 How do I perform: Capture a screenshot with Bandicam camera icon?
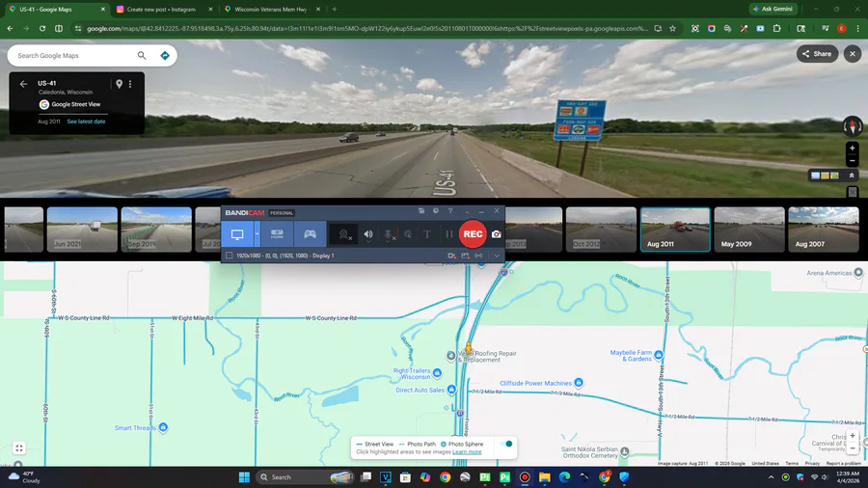tap(497, 234)
